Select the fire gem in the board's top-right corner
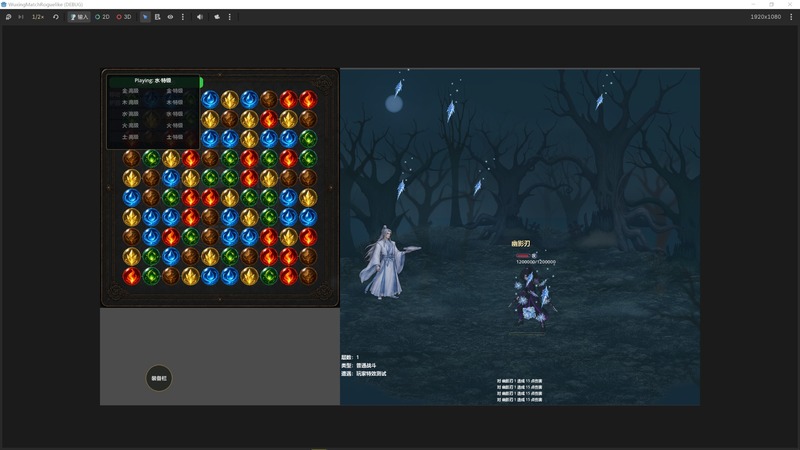This screenshot has width=800, height=450. [308, 99]
